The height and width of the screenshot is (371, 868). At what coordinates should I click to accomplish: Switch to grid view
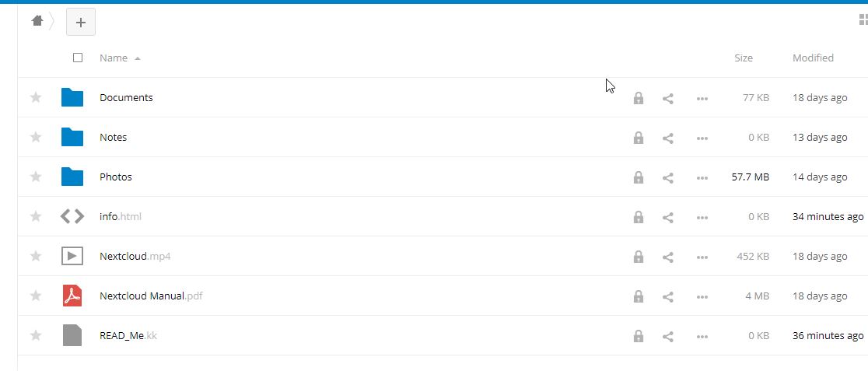(x=863, y=20)
